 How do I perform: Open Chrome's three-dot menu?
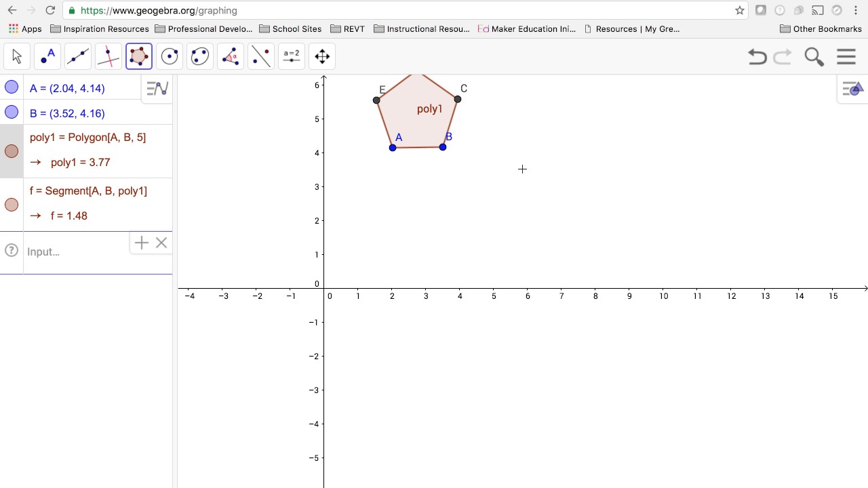coord(856,10)
